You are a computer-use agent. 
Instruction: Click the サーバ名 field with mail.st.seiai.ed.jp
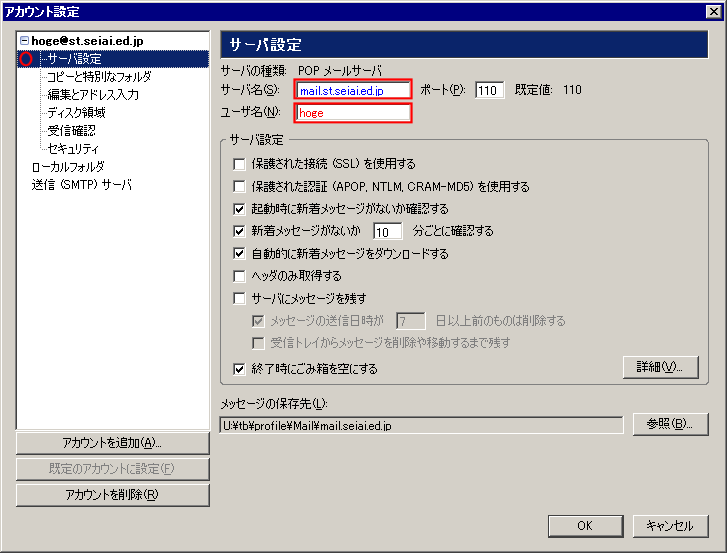click(x=353, y=90)
